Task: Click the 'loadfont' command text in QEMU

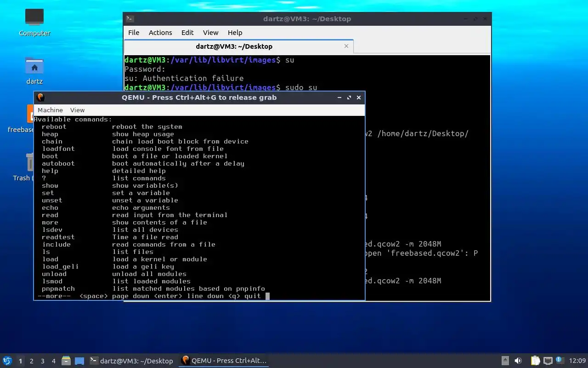Action: point(58,149)
